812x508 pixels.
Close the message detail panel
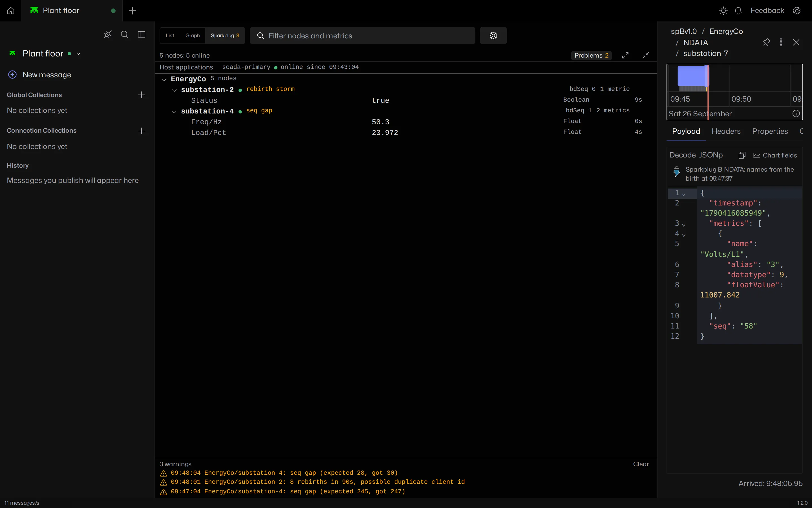796,42
